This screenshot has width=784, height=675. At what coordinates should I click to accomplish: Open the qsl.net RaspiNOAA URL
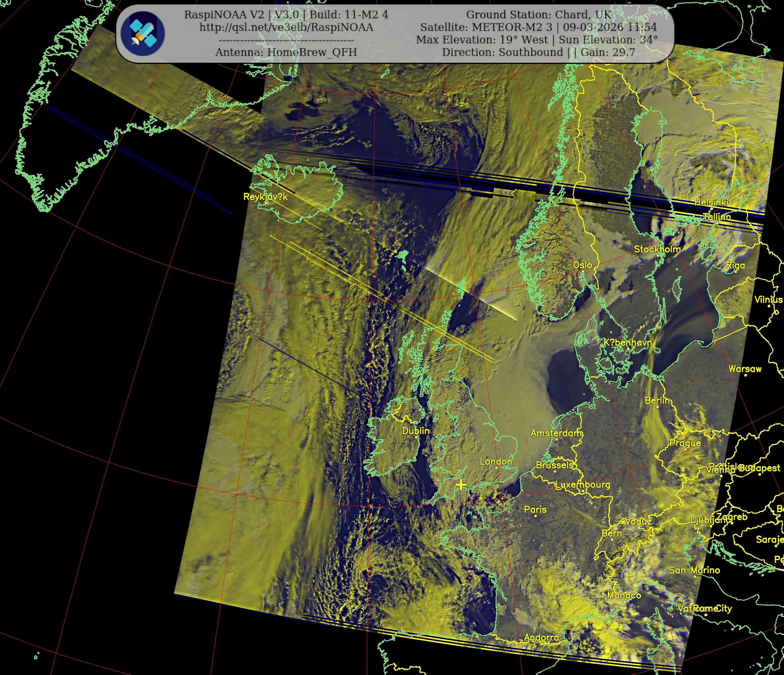[286, 27]
